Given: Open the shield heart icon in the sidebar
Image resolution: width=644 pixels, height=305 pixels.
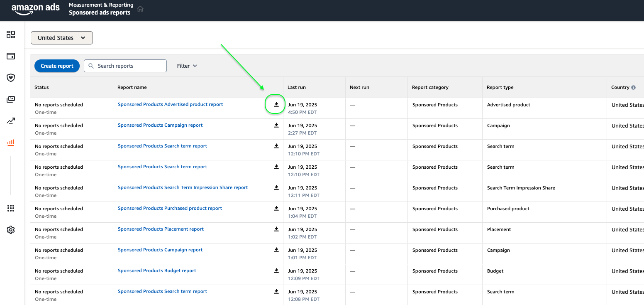Looking at the screenshot, I should click(x=11, y=78).
